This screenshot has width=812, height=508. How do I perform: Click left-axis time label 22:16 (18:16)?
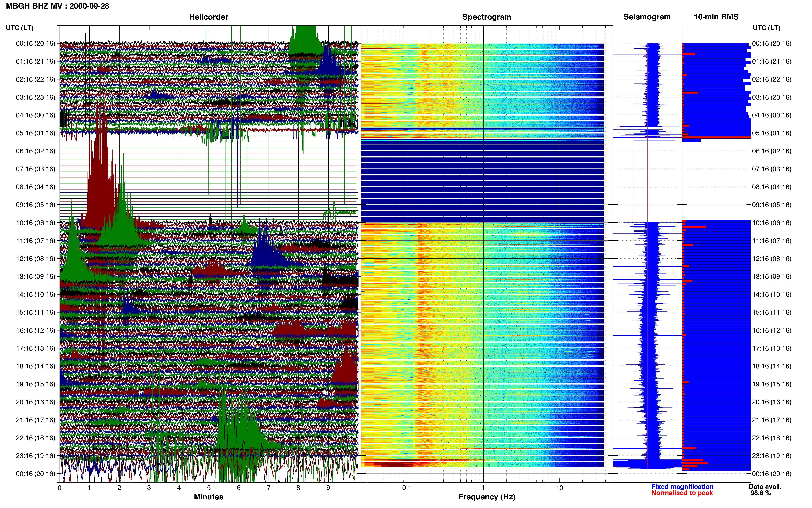pos(36,438)
